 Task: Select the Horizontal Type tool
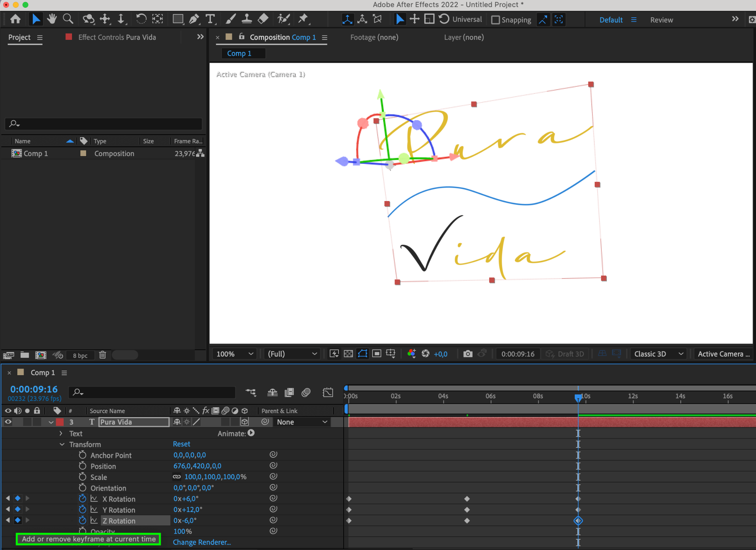(x=210, y=19)
